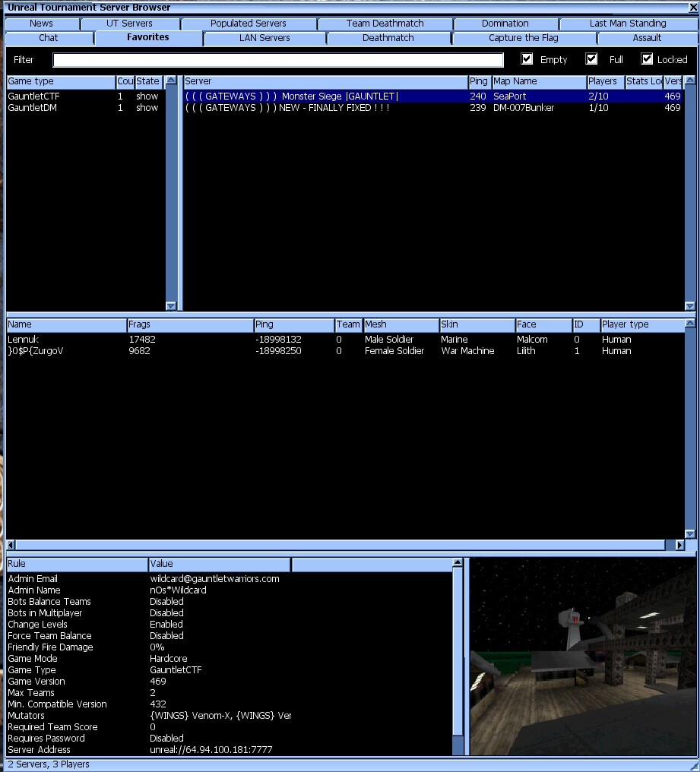Sort players by the Face column header

tap(543, 324)
